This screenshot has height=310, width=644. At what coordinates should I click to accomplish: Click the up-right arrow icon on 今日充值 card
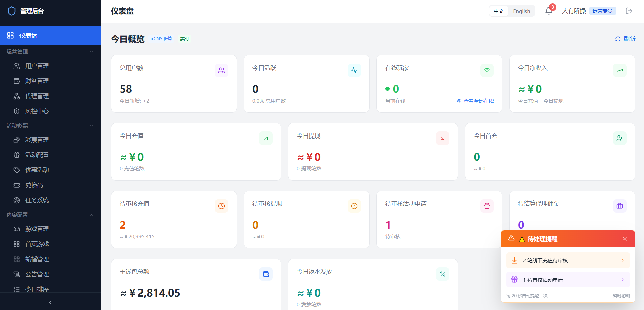click(266, 138)
